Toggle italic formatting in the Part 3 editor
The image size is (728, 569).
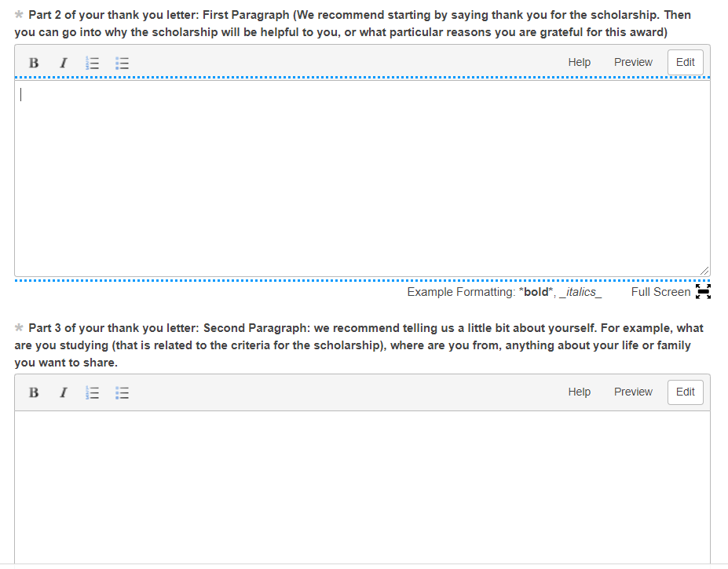(63, 392)
